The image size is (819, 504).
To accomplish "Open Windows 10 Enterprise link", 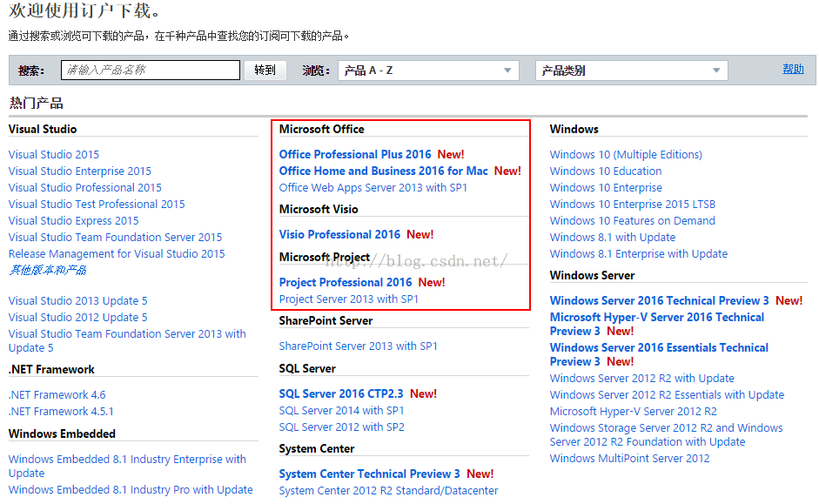I will [x=606, y=187].
